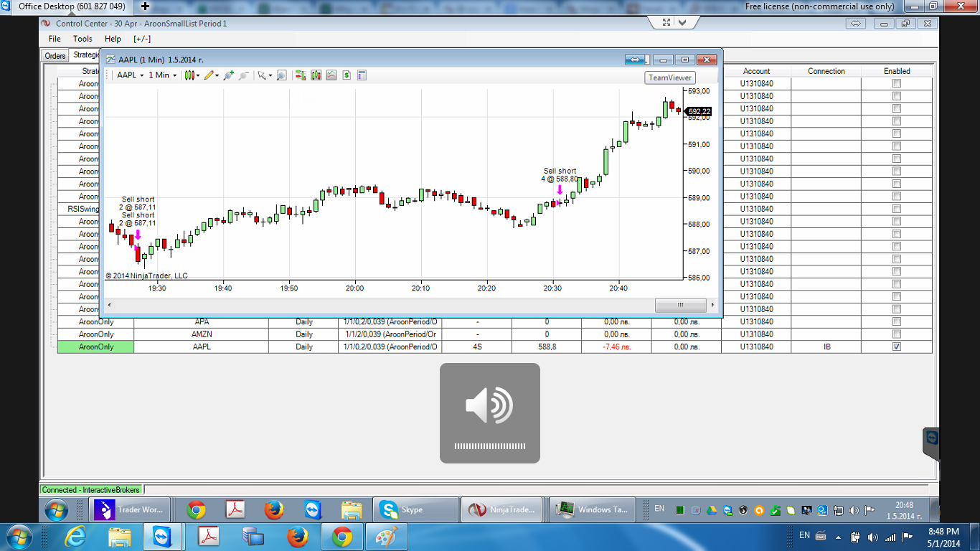Check Enabled checkbox for the AMZN strategy
Screen dimensions: 980x551
click(x=896, y=334)
